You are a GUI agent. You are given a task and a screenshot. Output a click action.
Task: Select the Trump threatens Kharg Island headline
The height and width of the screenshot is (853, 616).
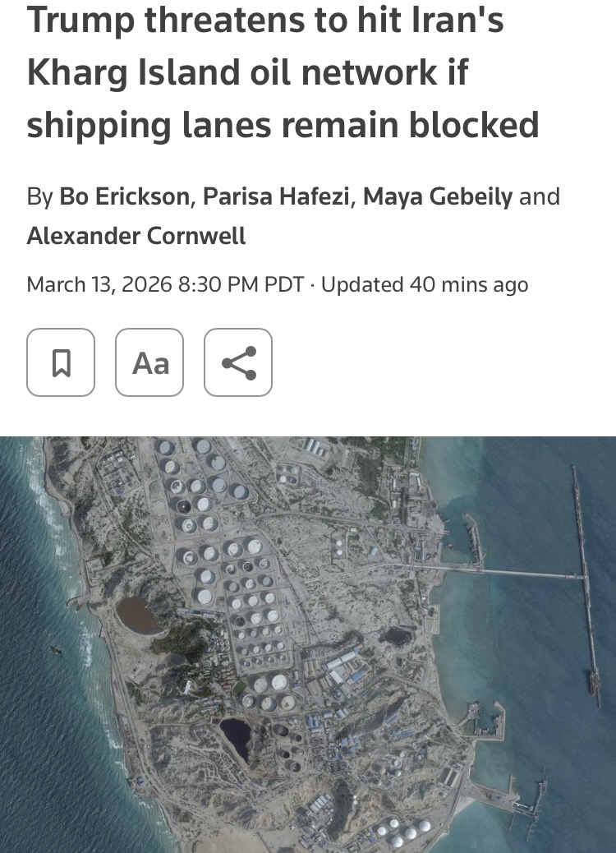[283, 72]
